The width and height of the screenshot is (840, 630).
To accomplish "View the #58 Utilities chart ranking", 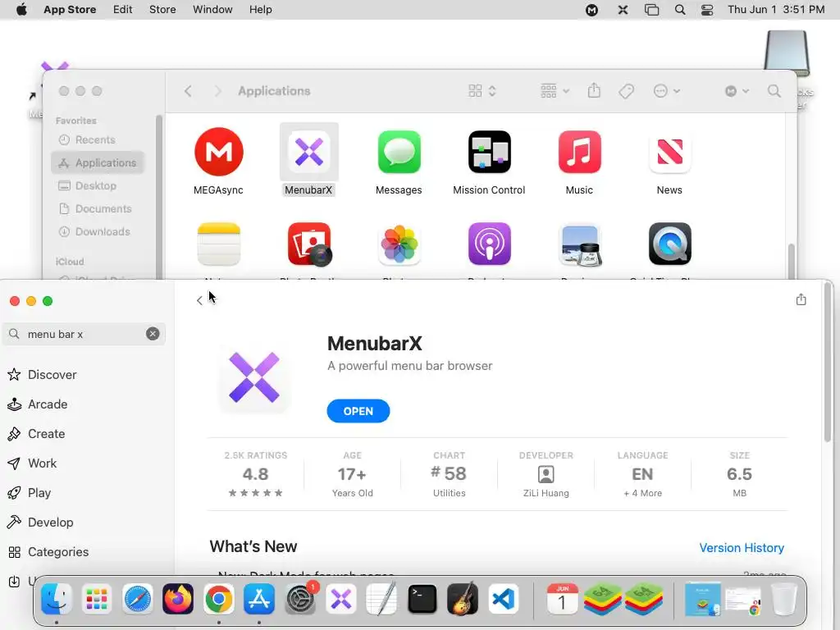I will (449, 474).
